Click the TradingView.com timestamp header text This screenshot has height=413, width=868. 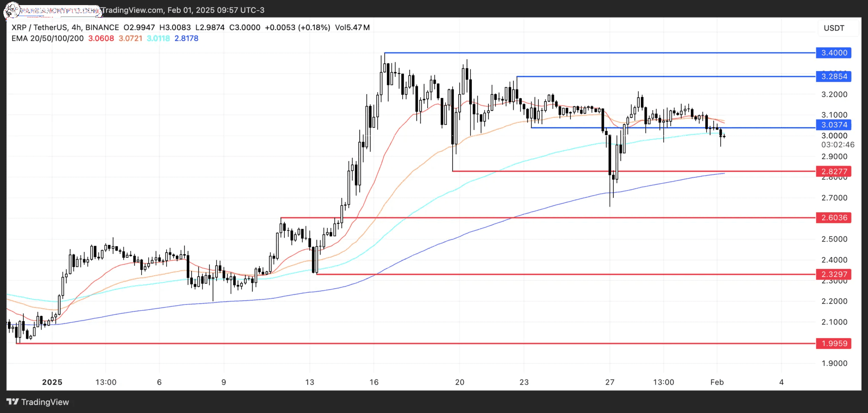coord(183,10)
